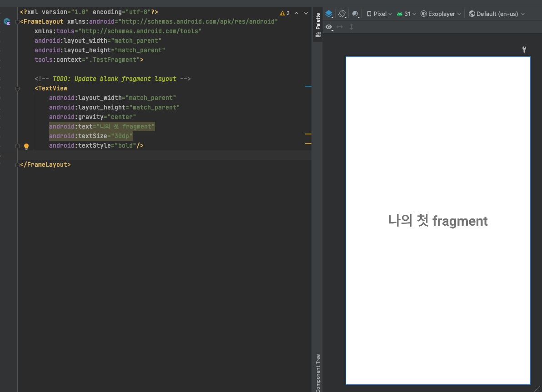Click the preview resize handle at bottom corner

click(x=536, y=388)
